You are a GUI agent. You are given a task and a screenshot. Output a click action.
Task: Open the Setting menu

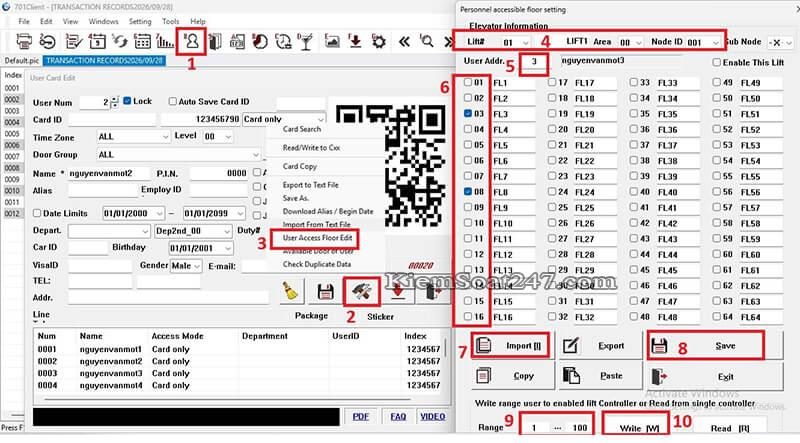[x=140, y=21]
